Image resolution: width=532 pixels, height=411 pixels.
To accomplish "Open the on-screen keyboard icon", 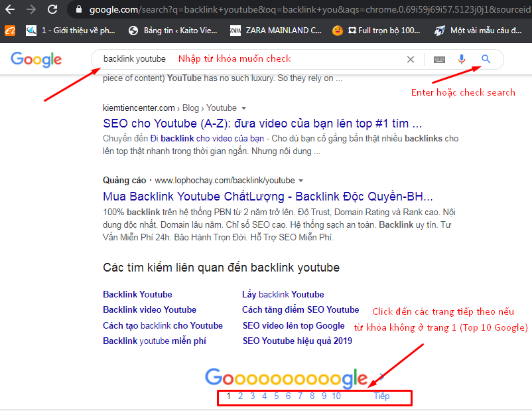I will pyautogui.click(x=439, y=60).
